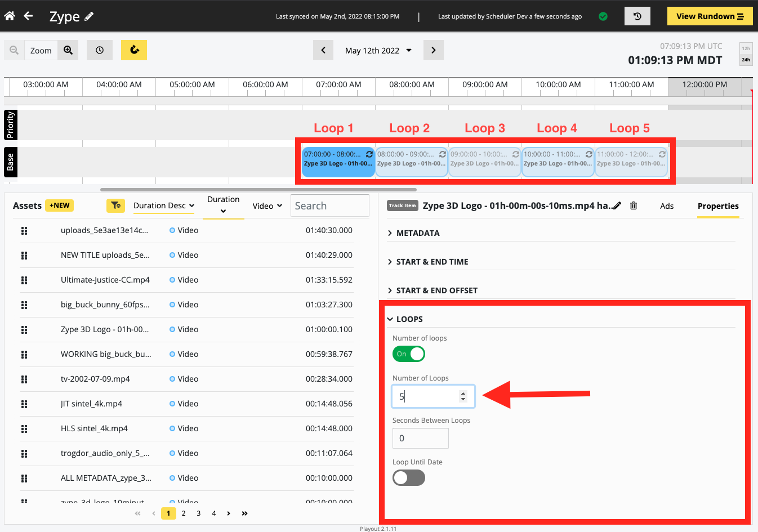Click the green sync status checkmark
This screenshot has width=758, height=532.
coord(603,16)
